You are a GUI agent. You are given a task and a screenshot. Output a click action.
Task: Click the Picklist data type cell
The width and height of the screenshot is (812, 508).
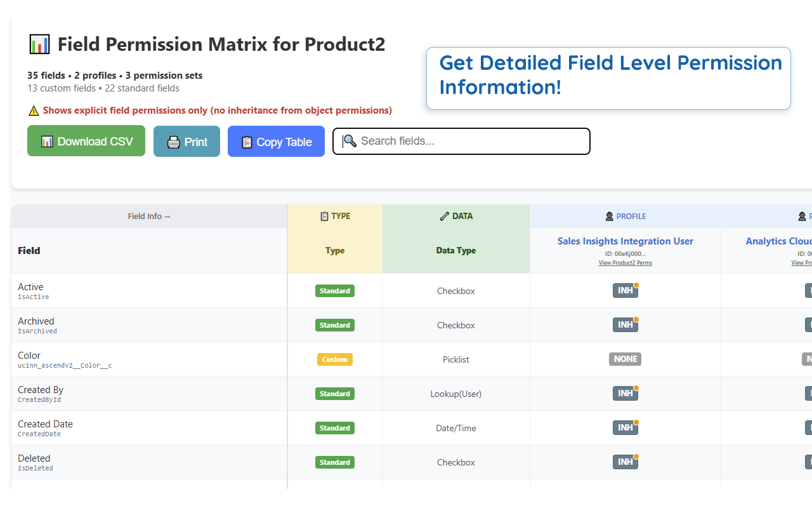(x=456, y=359)
